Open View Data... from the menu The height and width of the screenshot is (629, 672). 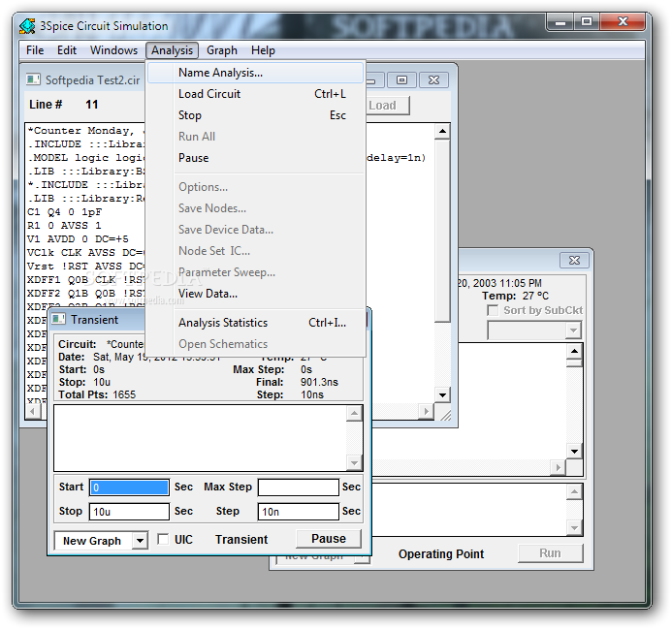pos(255,294)
